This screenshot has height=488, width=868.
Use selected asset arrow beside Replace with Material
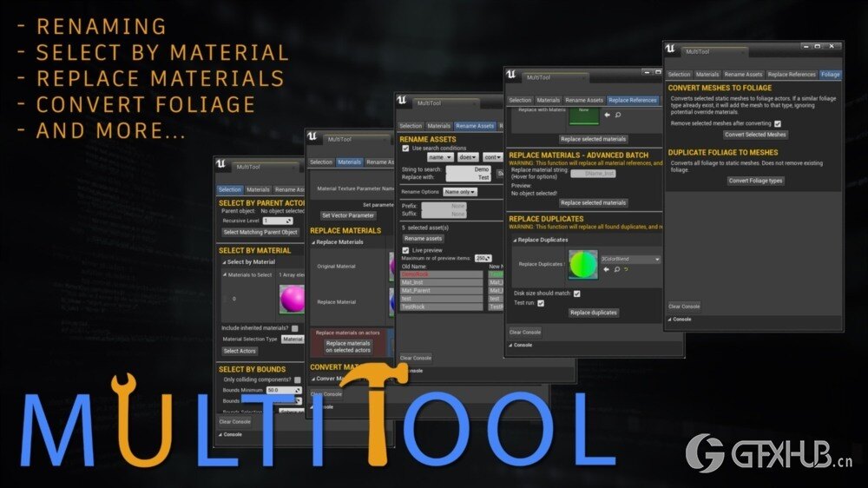607,115
